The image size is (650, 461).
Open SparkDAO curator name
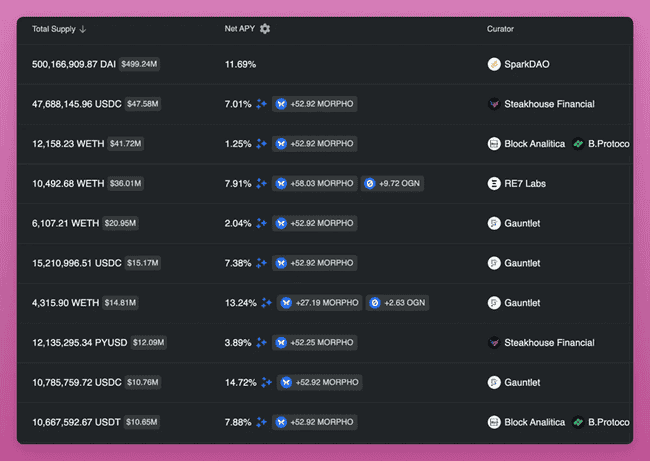pyautogui.click(x=527, y=64)
